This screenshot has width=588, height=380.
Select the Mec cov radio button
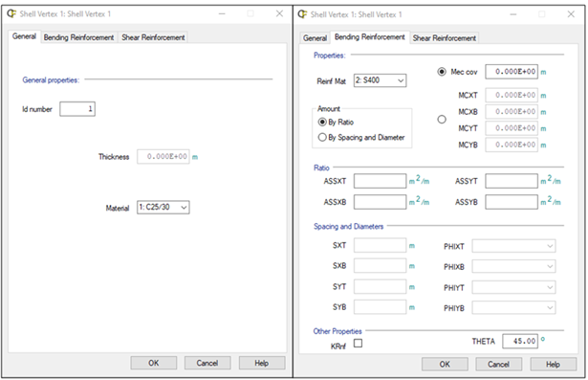[442, 72]
